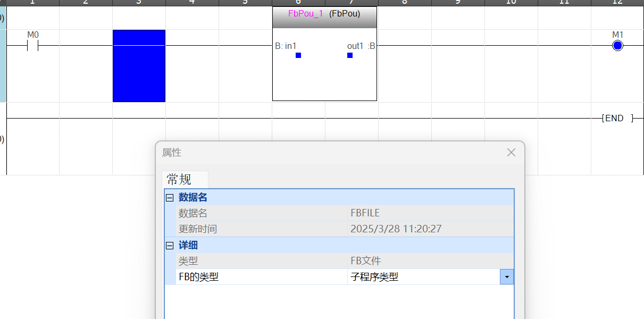Click the column 12 header
Viewport: 644px width, 319px height.
[617, 3]
